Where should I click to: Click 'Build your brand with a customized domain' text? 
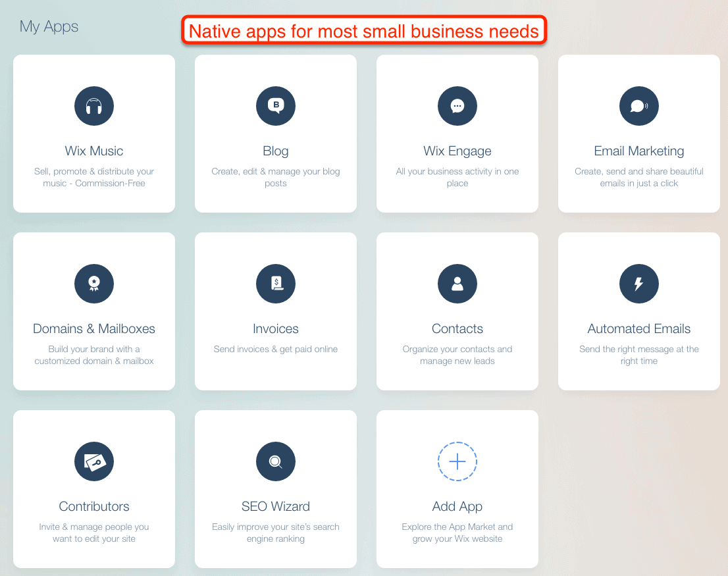94,355
